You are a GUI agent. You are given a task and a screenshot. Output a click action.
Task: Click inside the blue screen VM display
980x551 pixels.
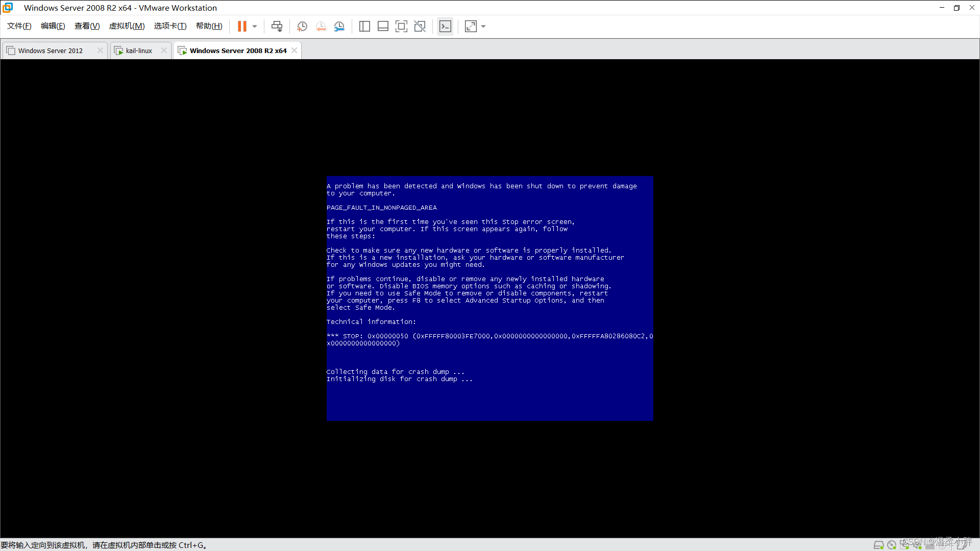coord(489,298)
